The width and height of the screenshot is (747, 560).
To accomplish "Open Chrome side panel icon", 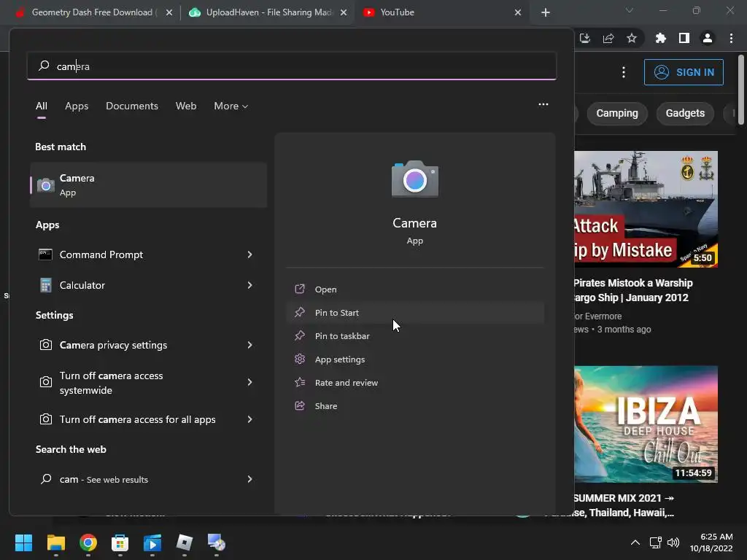I will pos(684,38).
